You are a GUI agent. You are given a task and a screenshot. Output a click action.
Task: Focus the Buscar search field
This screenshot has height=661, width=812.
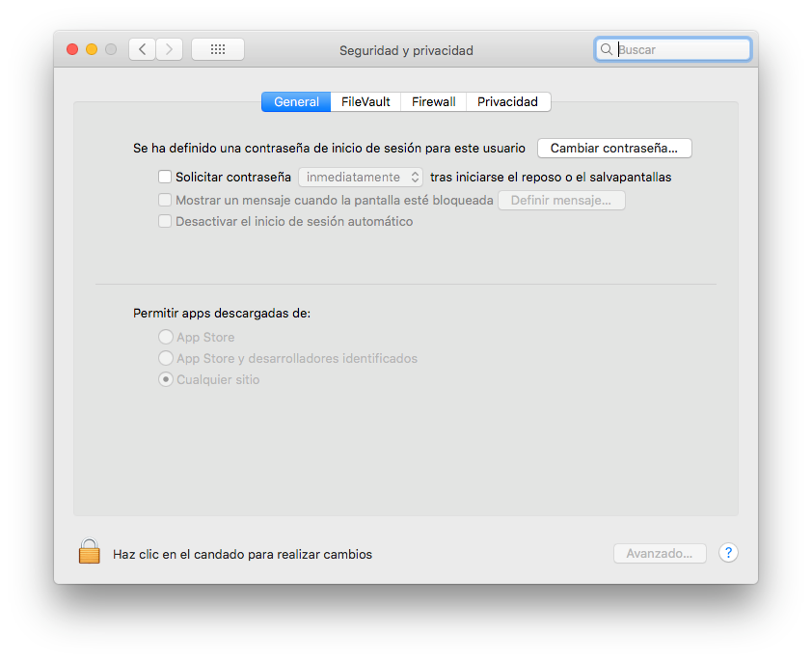click(x=673, y=50)
